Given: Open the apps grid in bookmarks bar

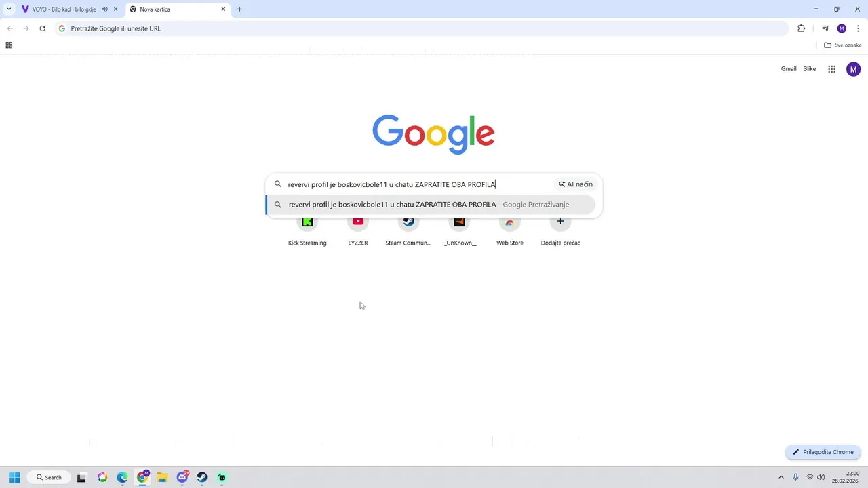Looking at the screenshot, I should [9, 45].
